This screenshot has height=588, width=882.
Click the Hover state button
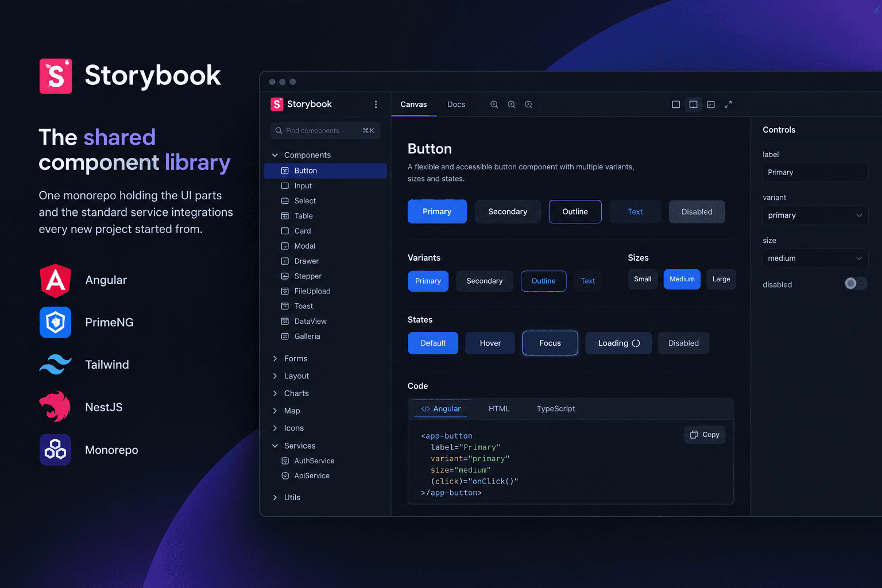click(490, 343)
